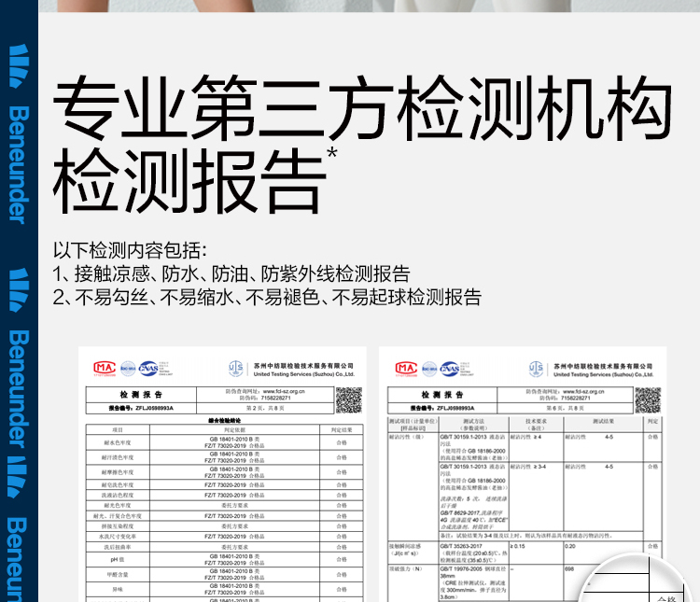Click 测试方法 column header
The image size is (700, 602).
[473, 425]
